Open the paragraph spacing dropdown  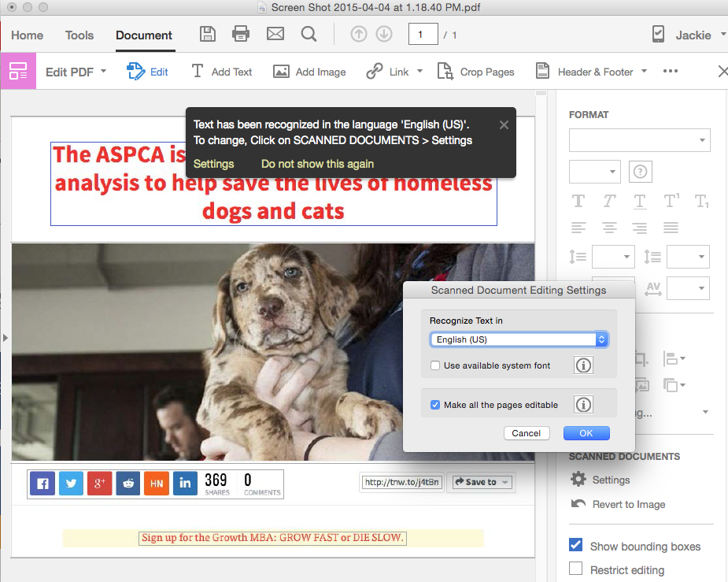pyautogui.click(x=688, y=257)
